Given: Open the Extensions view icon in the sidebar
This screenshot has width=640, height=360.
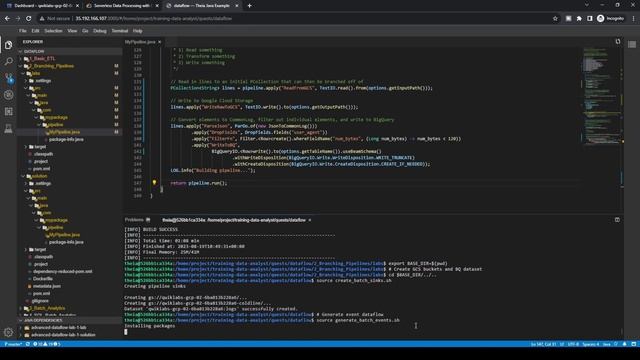Looking at the screenshot, I should [9, 111].
